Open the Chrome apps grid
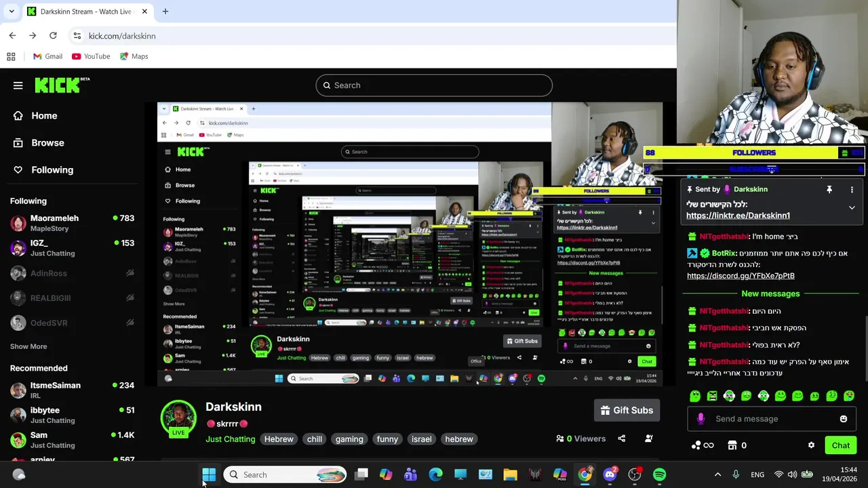Screen dimensions: 868x488 (x=11, y=56)
